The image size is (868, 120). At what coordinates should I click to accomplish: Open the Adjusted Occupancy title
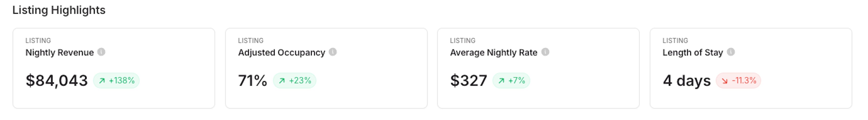pos(282,53)
